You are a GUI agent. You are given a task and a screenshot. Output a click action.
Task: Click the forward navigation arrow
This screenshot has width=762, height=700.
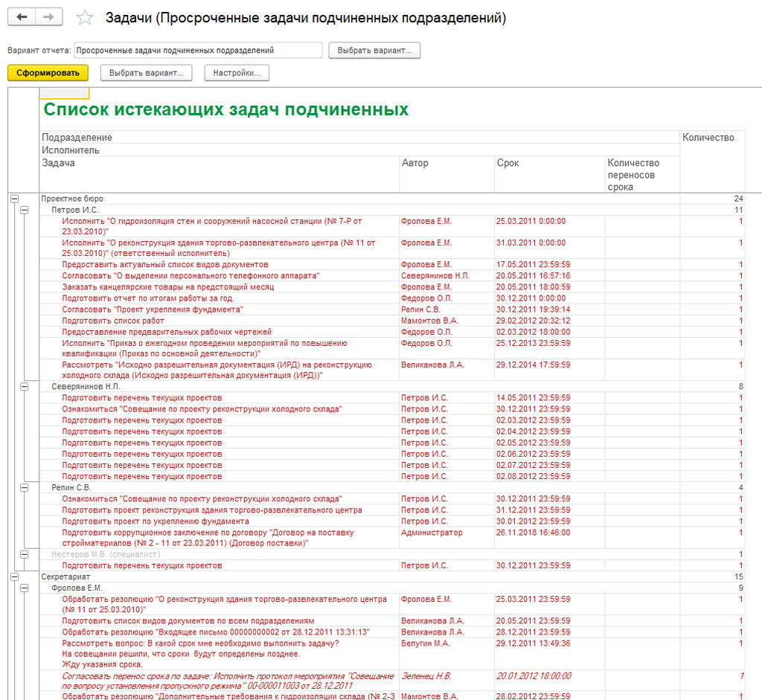tap(49, 17)
